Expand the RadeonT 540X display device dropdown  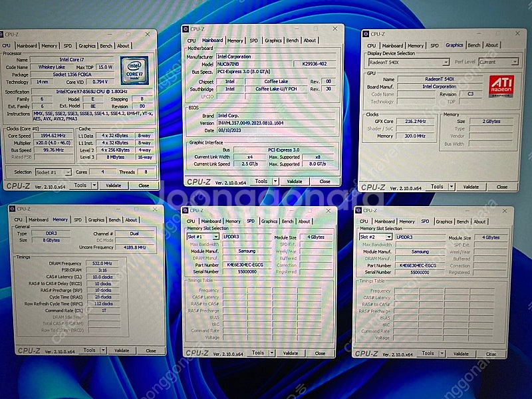(446, 62)
